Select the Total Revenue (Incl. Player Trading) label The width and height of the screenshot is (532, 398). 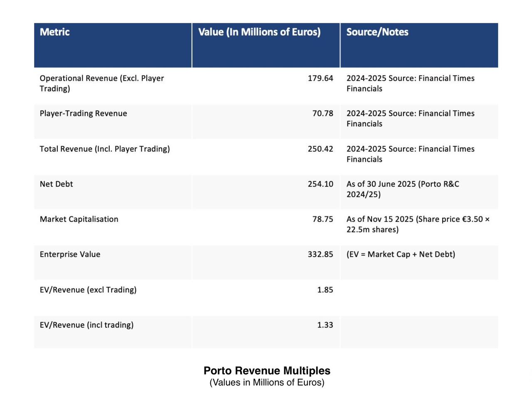click(x=104, y=149)
